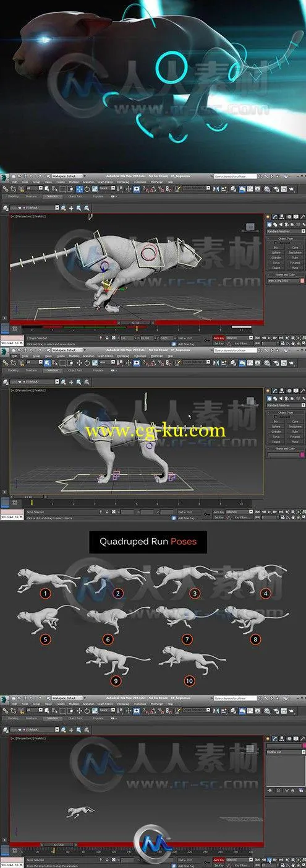Click Select Object arrow in top window toolbar
306x868 pixels.
coord(47,188)
